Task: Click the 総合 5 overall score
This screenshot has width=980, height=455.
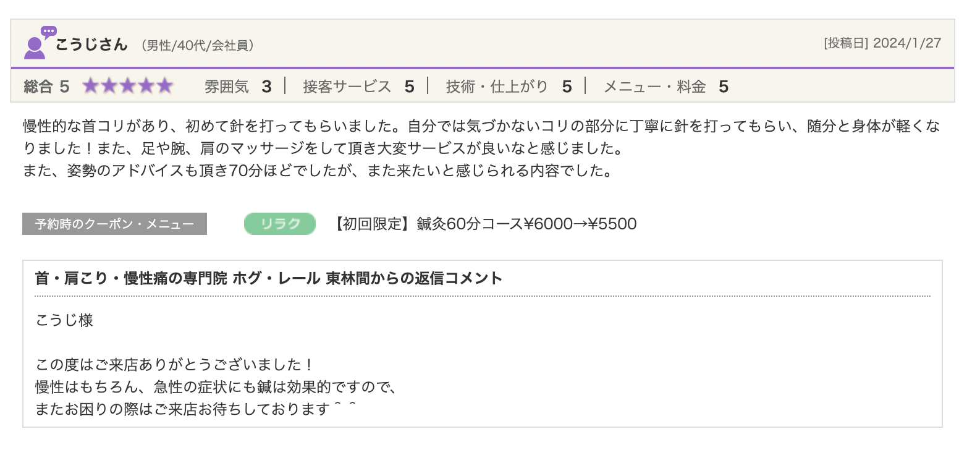Action: pyautogui.click(x=46, y=87)
